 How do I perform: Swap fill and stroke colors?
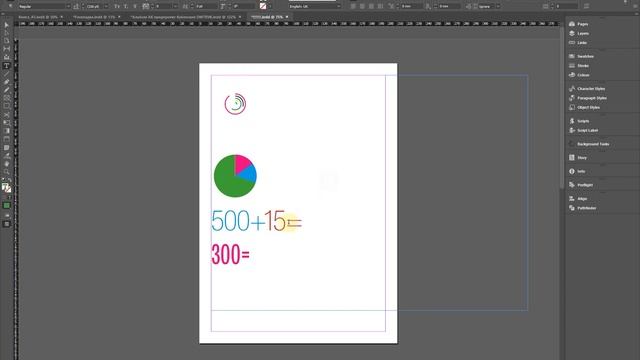[x=9, y=180]
